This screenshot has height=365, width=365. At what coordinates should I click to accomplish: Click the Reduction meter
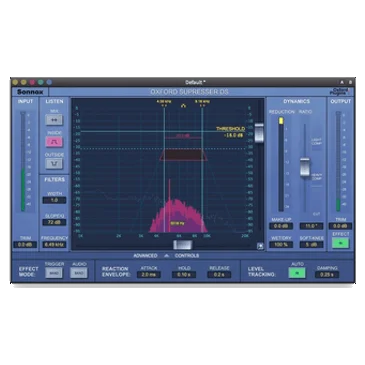pos(281,164)
